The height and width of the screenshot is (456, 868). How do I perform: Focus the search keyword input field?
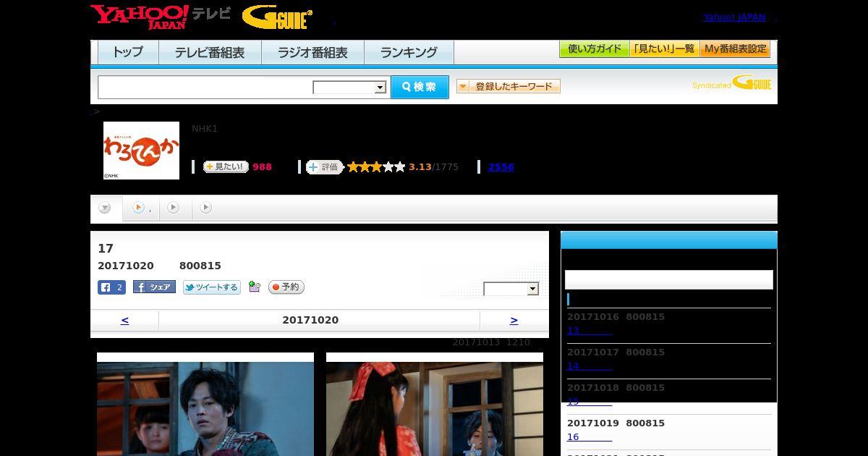click(x=205, y=87)
